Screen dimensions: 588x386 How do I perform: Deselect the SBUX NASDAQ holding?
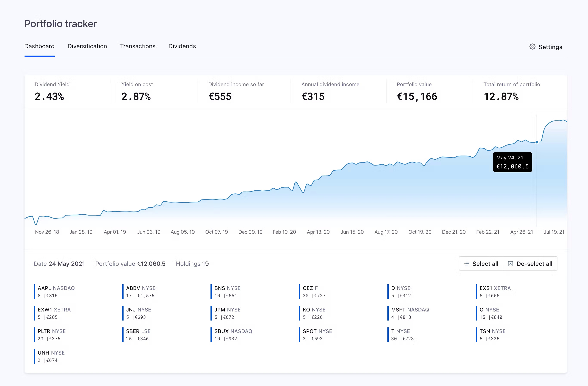pos(233,335)
